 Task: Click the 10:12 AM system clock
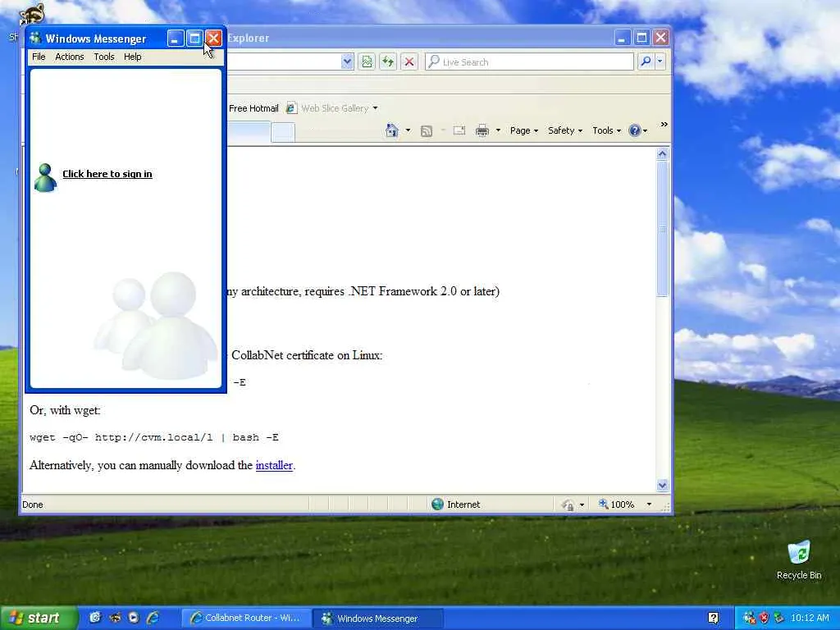tap(810, 618)
